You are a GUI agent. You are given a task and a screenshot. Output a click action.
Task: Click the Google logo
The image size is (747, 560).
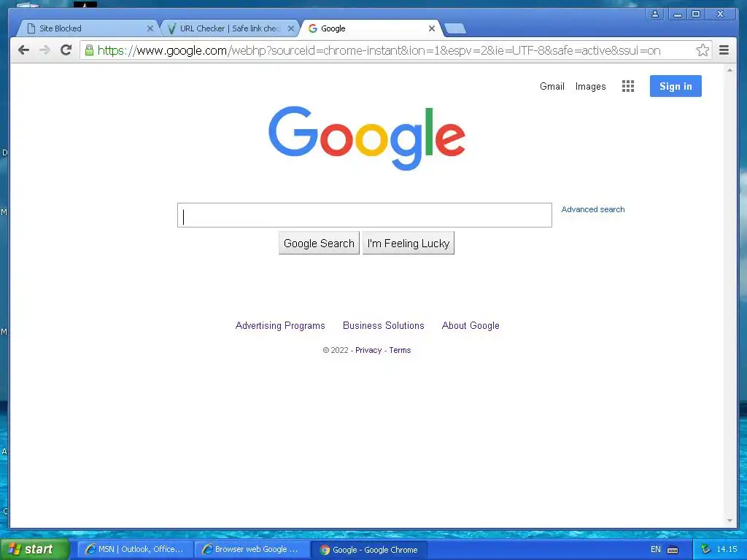tap(366, 138)
